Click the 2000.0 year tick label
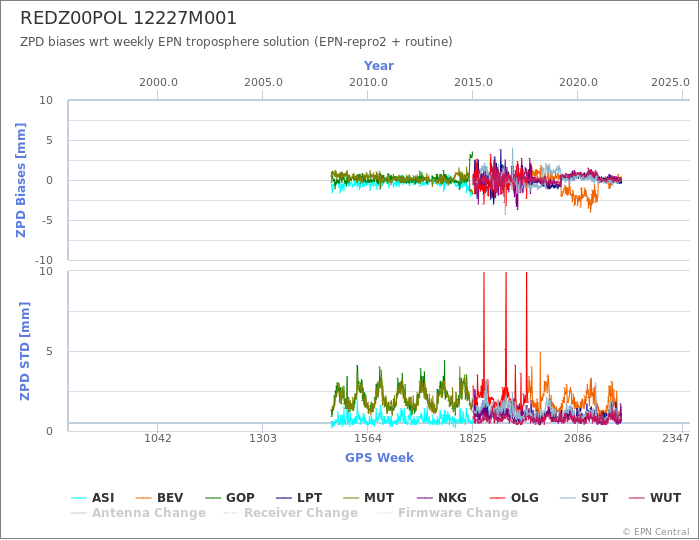 pos(158,83)
